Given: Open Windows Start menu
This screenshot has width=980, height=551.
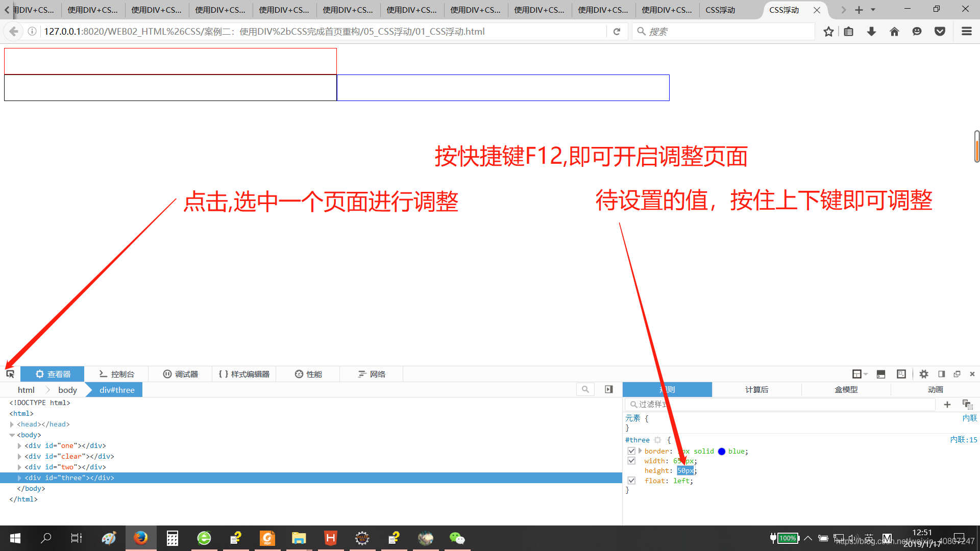Looking at the screenshot, I should click(x=15, y=538).
